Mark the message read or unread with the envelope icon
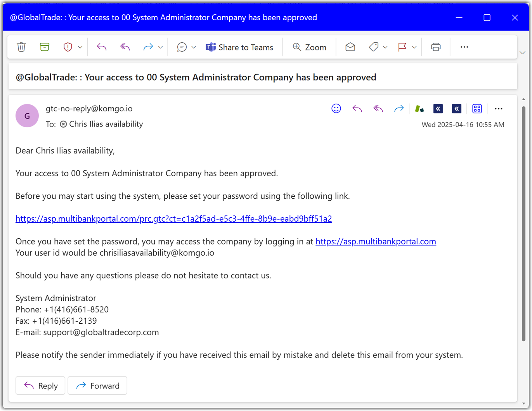The width and height of the screenshot is (532, 411). click(x=350, y=47)
